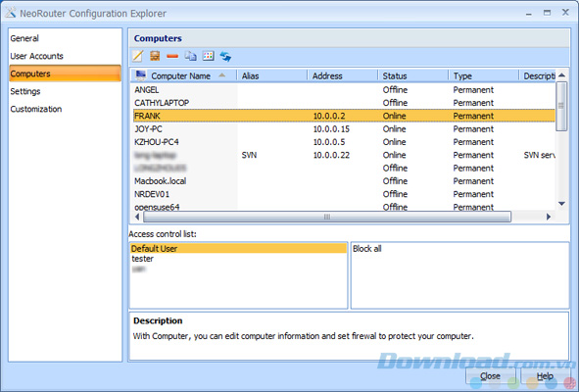The width and height of the screenshot is (579, 392).
Task: Click the Block all rule entry
Action: (x=367, y=249)
